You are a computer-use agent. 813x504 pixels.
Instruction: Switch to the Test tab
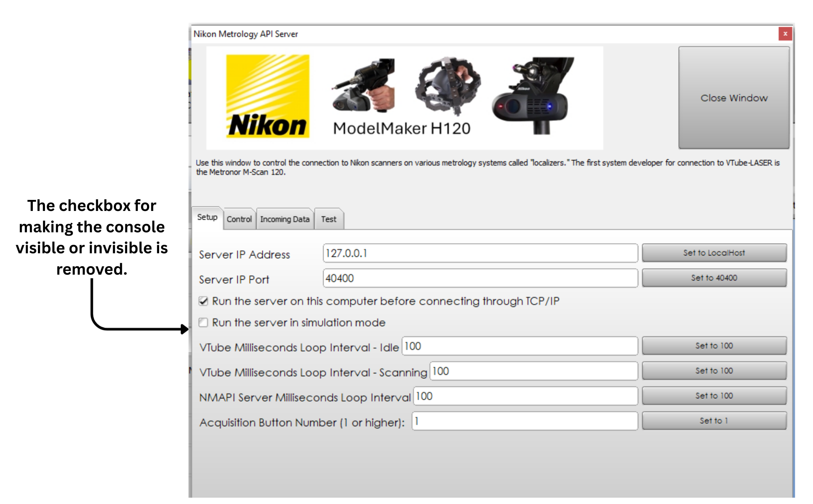pos(329,219)
